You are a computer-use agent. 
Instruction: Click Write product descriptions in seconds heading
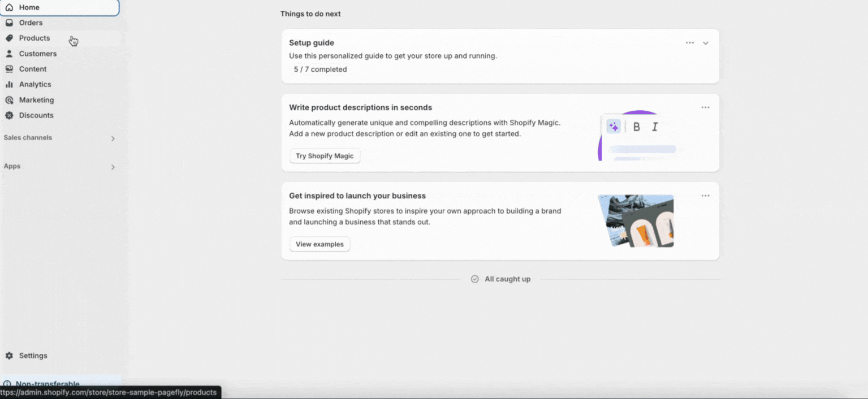[x=360, y=107]
